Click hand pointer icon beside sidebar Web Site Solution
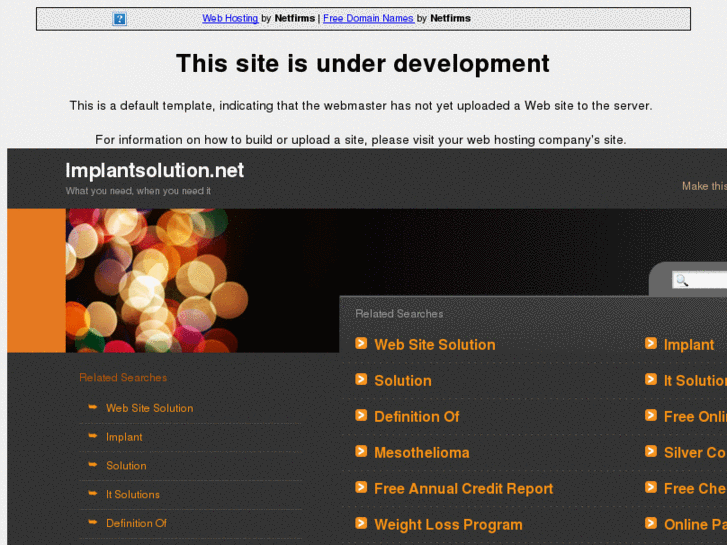 click(93, 407)
